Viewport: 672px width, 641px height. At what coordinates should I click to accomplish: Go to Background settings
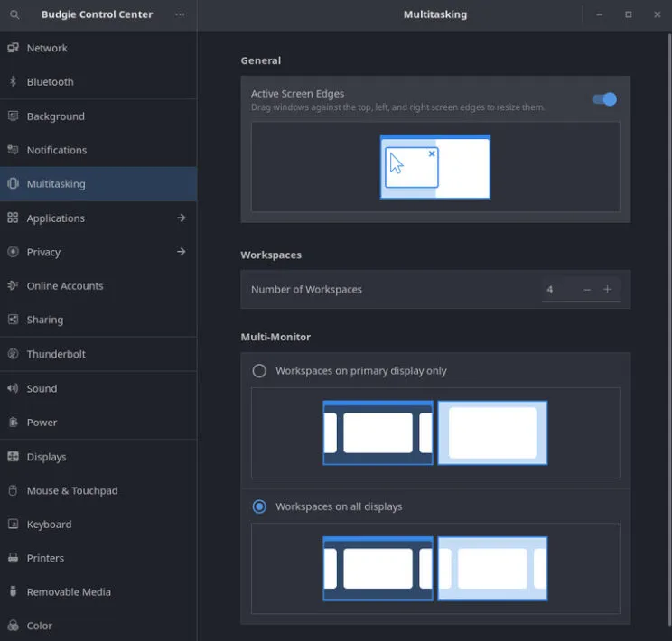[98, 116]
